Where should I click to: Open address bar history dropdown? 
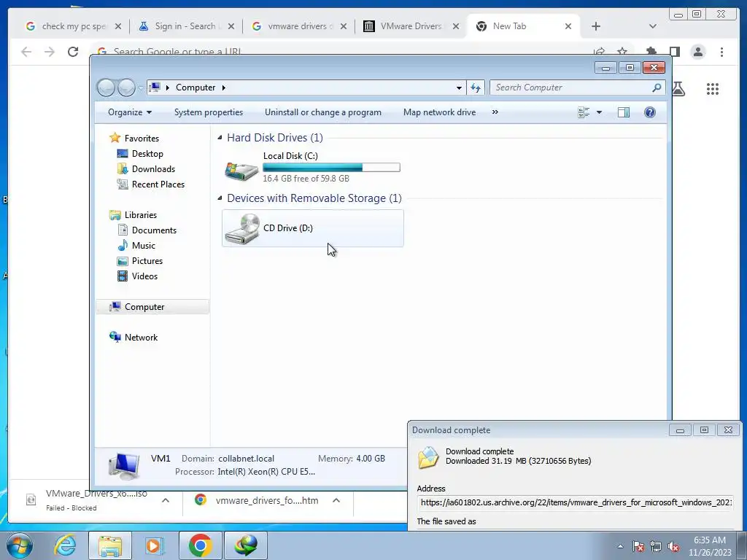point(459,87)
